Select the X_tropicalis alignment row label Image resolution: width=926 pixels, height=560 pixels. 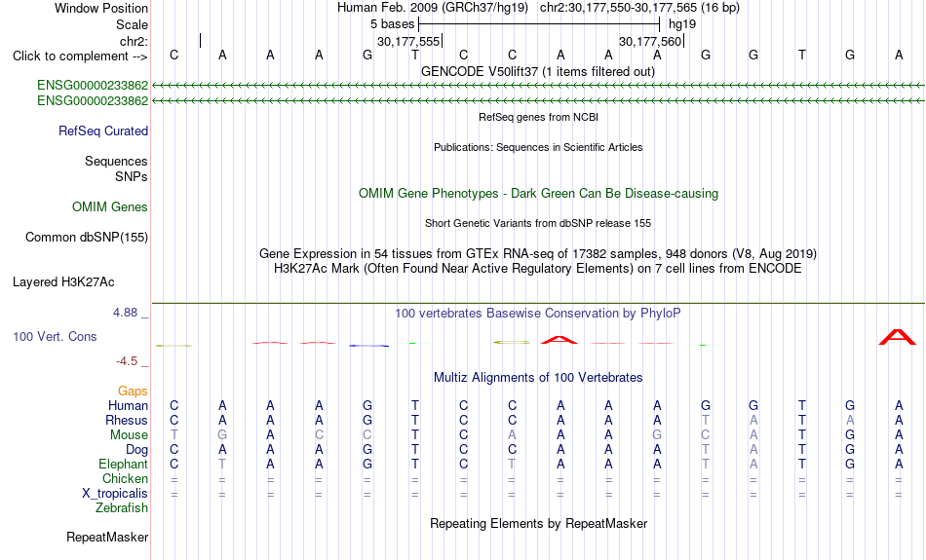point(115,494)
